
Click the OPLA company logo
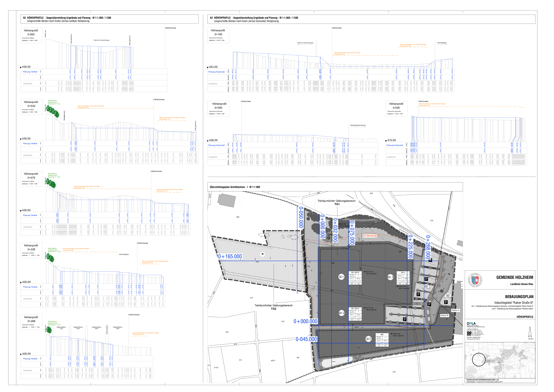[x=471, y=323]
